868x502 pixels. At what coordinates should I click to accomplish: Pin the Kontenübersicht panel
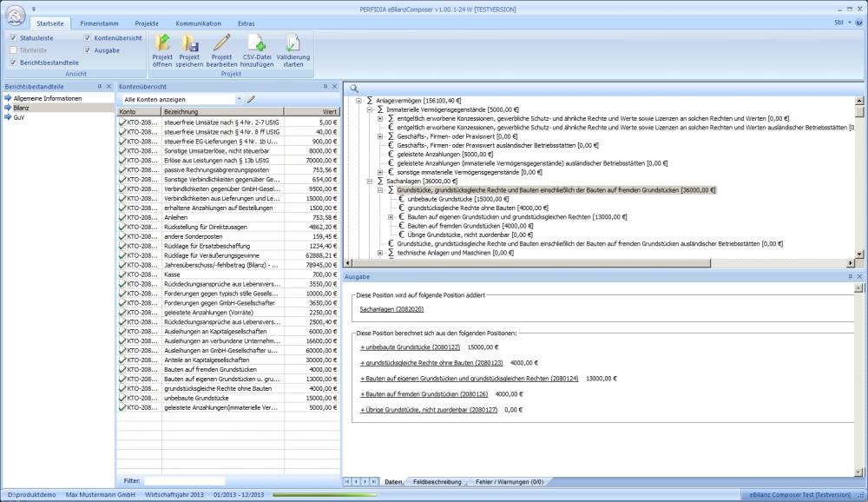(325, 87)
